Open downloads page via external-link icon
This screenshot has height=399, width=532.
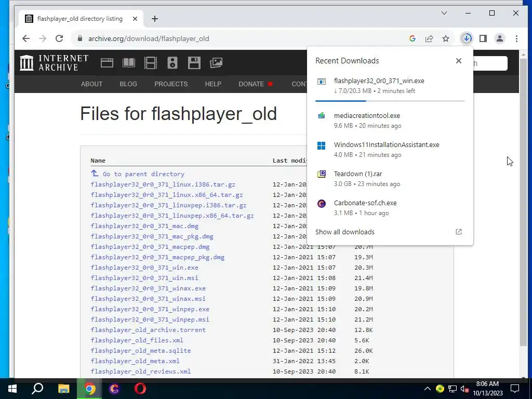point(458,232)
